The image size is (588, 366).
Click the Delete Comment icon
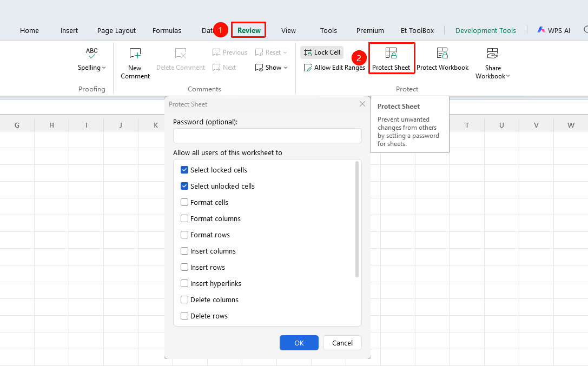[181, 53]
